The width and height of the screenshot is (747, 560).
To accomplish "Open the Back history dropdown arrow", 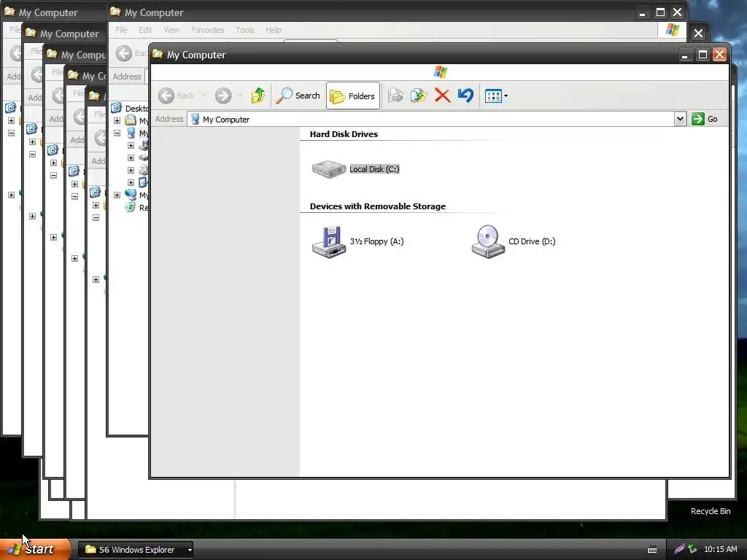I will pos(204,96).
